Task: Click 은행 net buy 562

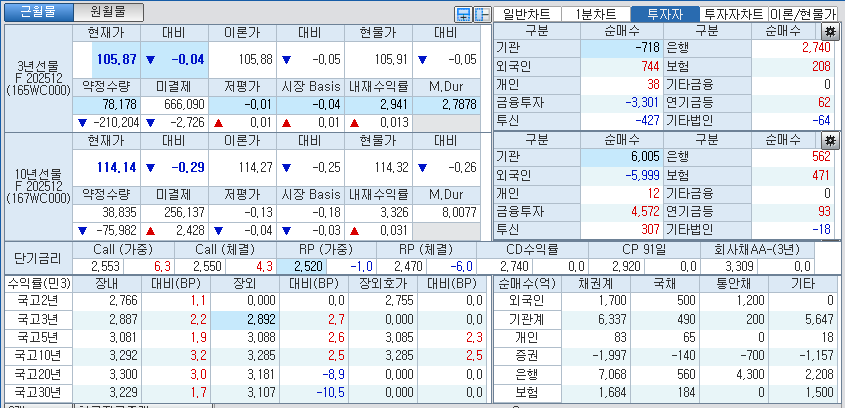Action: click(821, 157)
